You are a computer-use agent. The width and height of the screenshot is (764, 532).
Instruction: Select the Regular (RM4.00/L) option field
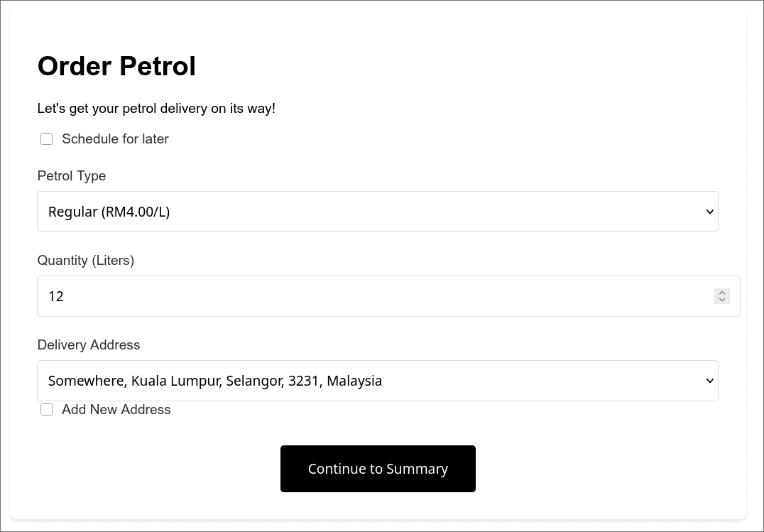click(108, 211)
